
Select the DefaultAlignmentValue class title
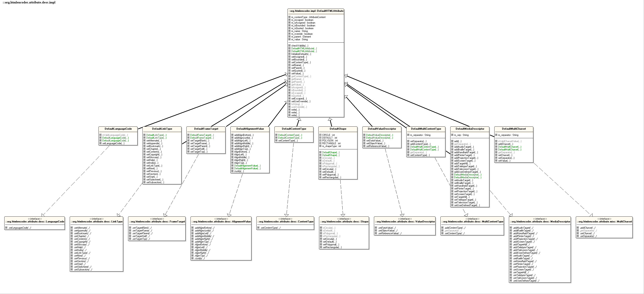[250, 129]
